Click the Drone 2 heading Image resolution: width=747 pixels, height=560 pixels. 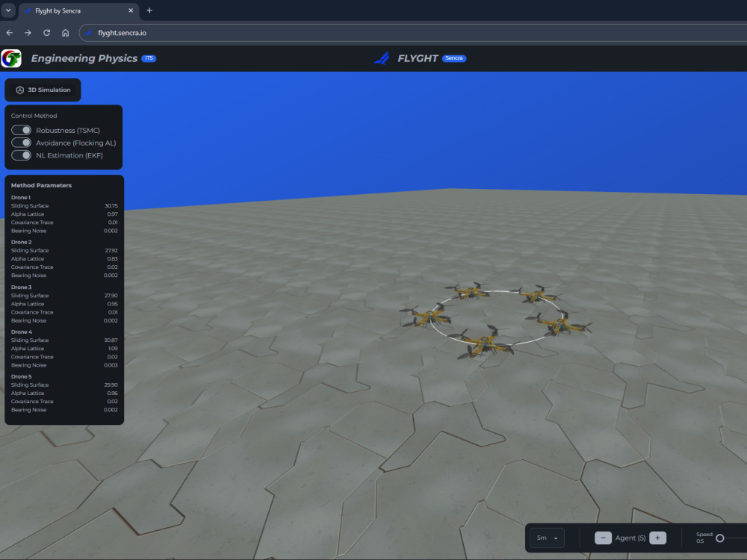pos(21,242)
